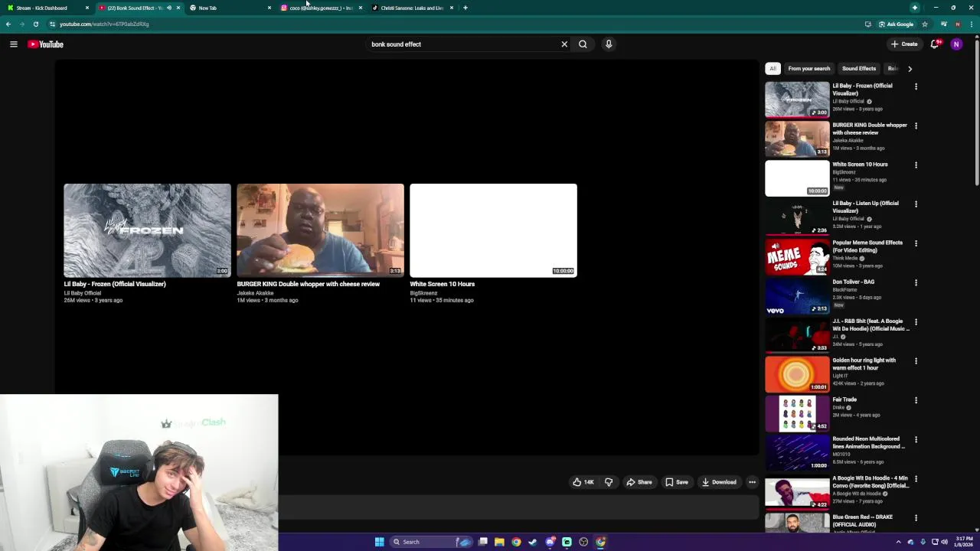Screen dimensions: 980x551
Task: Share the video
Action: coord(639,482)
